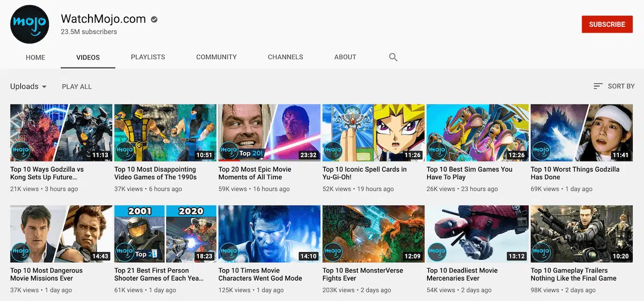The height and width of the screenshot is (301, 644).
Task: Open the Iconic Spell Cards Yu-Gi-Oh thumbnail
Action: [374, 133]
